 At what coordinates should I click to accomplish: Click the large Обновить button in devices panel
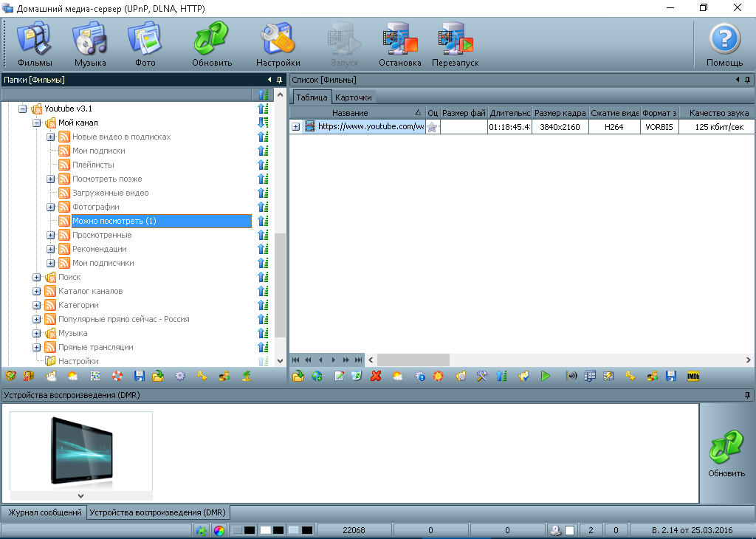click(726, 453)
